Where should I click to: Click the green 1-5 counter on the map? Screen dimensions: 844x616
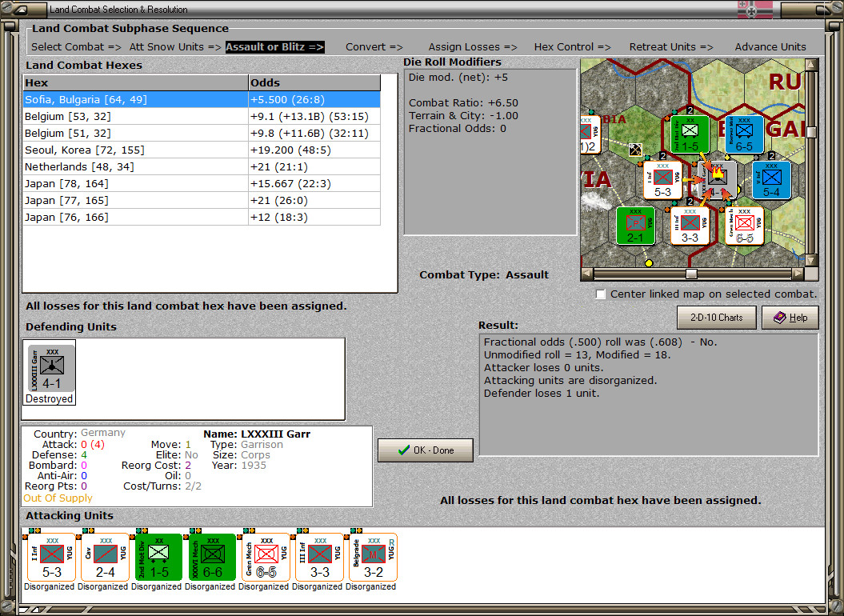click(690, 134)
